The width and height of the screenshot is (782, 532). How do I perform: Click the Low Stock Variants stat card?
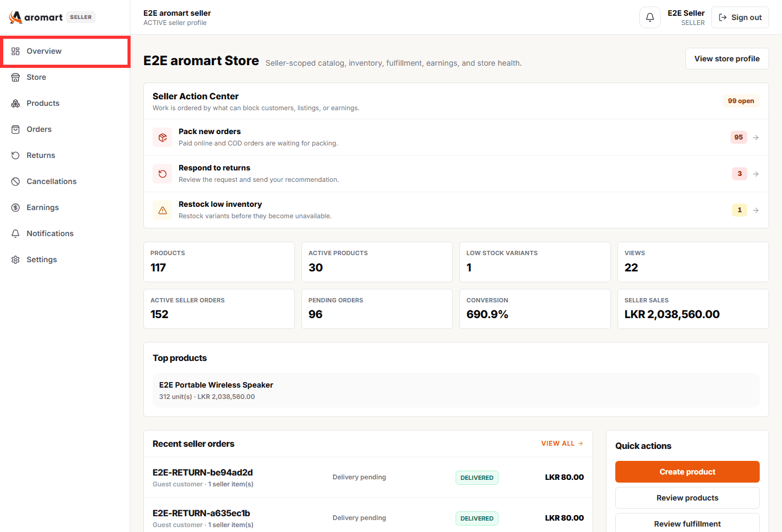point(535,262)
